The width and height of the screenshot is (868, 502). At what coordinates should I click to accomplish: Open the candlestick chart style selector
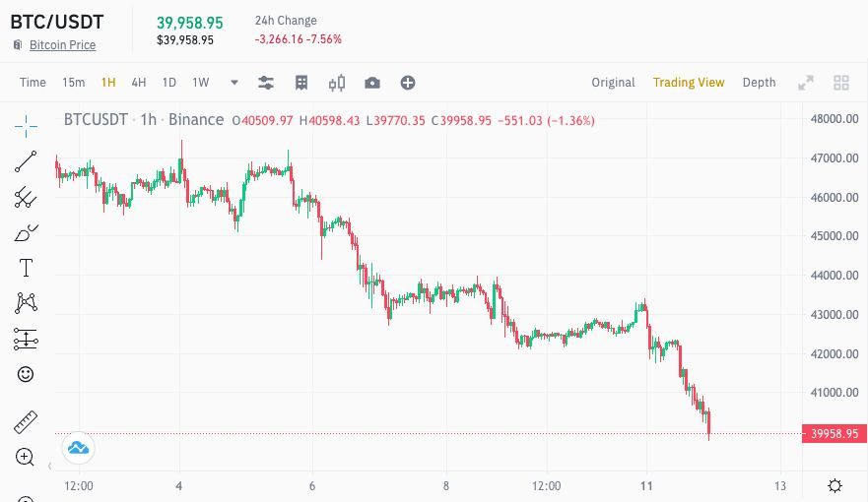coord(337,83)
